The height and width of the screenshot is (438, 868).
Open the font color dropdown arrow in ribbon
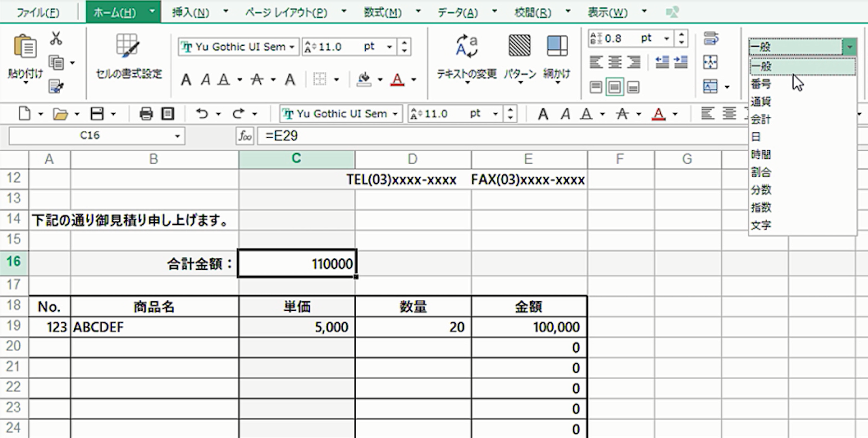tap(414, 80)
